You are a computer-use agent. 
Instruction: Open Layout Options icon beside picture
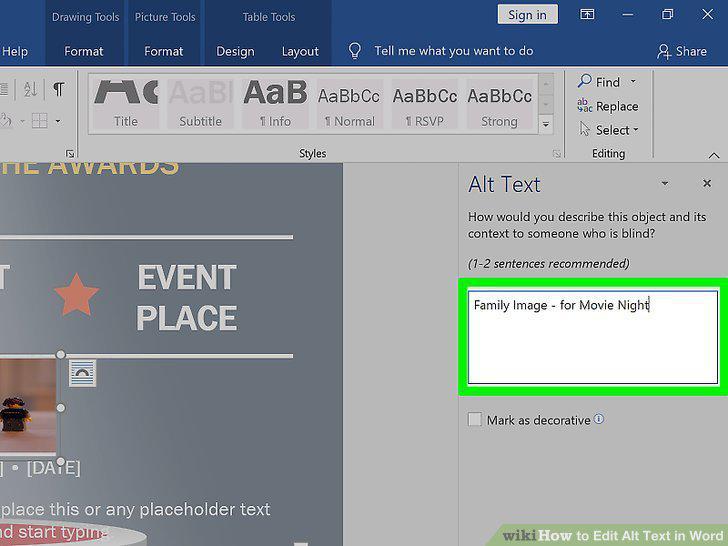(82, 373)
